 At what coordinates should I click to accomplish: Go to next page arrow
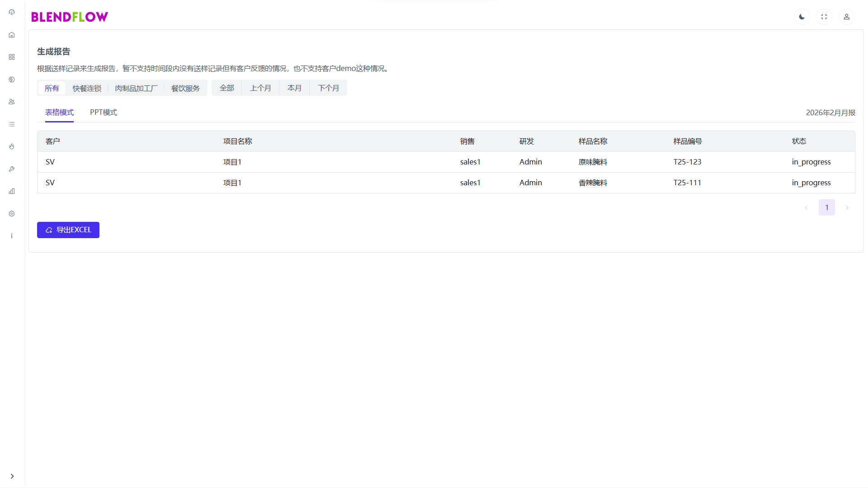[847, 208]
